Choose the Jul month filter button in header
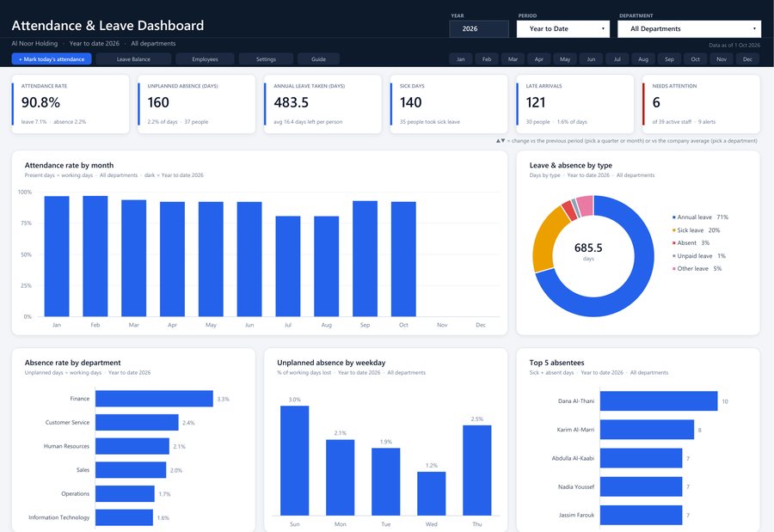Viewport: 774px width, 532px height. coord(617,59)
